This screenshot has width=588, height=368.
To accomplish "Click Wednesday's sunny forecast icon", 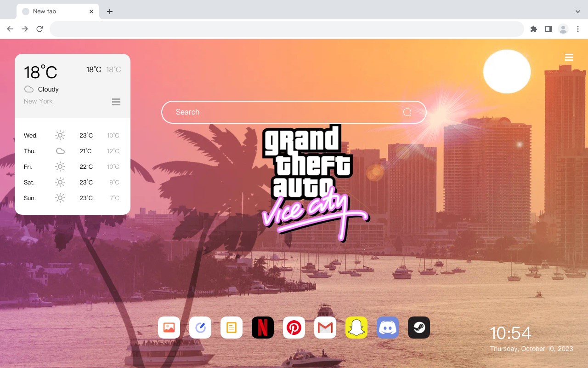I will 60,135.
